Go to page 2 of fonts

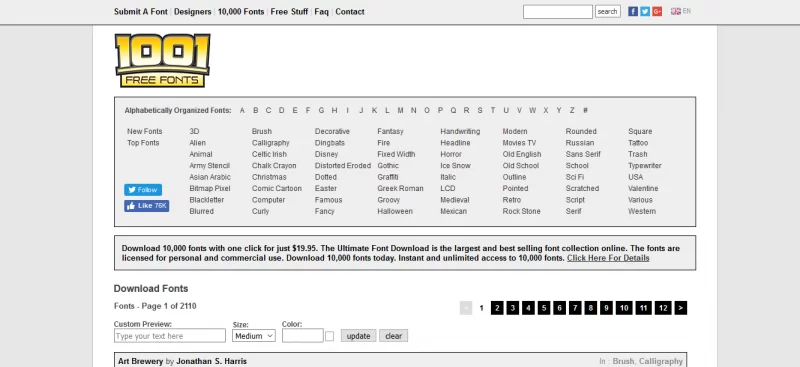point(497,308)
